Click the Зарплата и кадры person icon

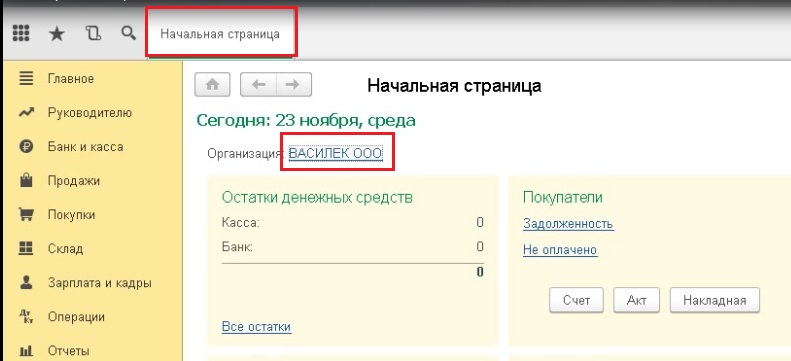click(26, 282)
